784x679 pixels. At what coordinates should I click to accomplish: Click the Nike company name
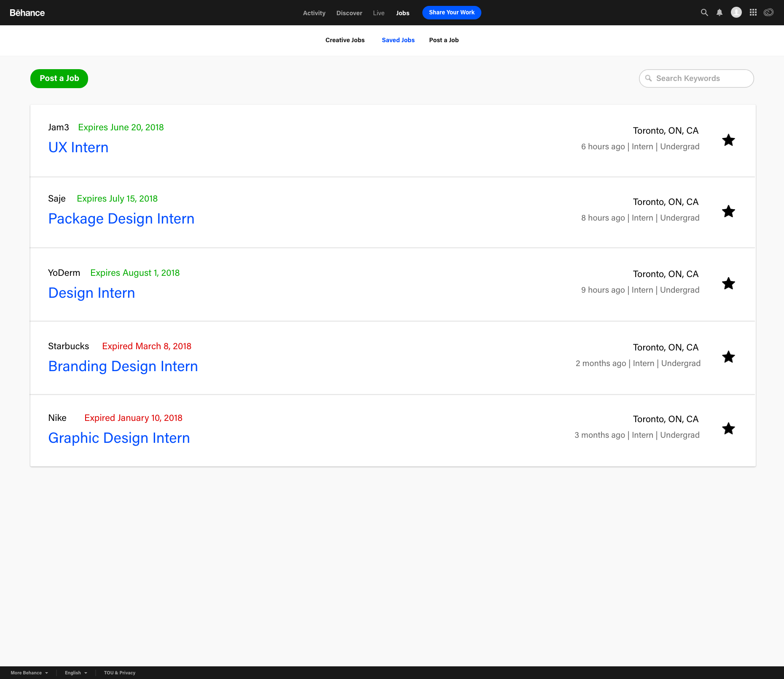tap(57, 418)
